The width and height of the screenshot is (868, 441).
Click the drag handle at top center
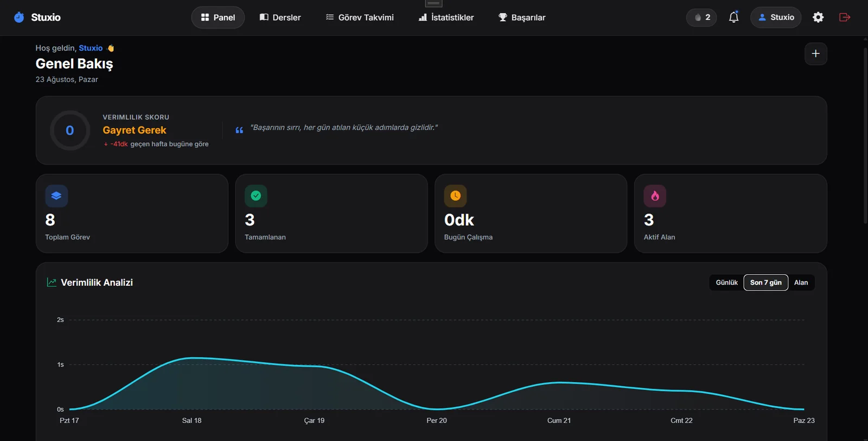433,3
